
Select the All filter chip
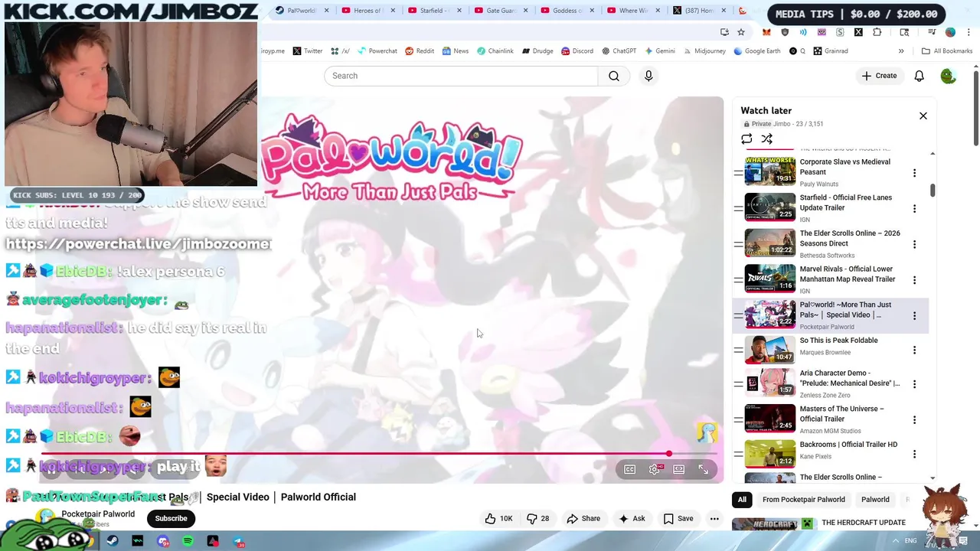pos(742,500)
